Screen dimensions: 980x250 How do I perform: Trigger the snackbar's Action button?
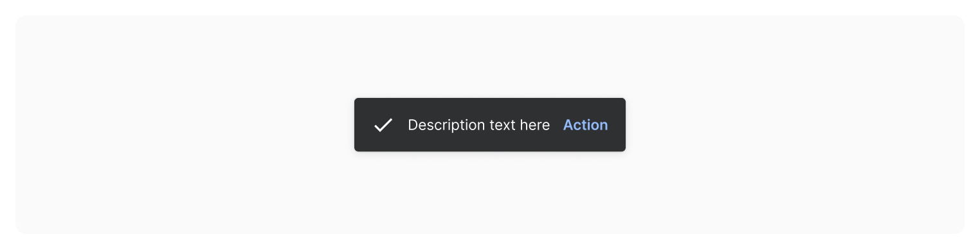pos(585,125)
